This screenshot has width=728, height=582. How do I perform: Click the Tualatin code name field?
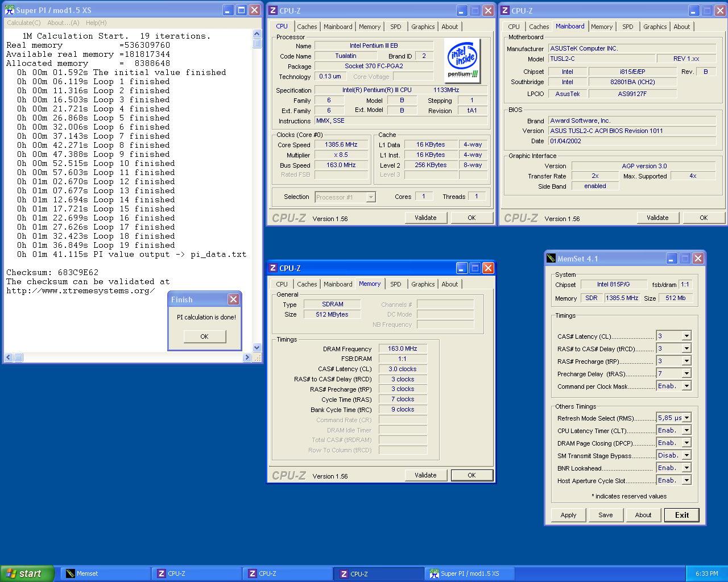tap(346, 56)
